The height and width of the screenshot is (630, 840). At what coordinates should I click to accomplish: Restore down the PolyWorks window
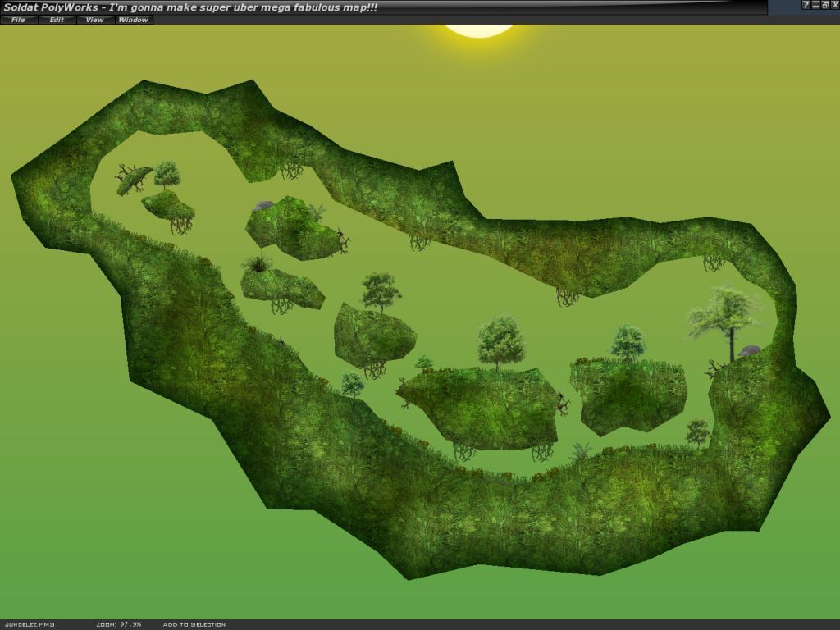point(825,5)
